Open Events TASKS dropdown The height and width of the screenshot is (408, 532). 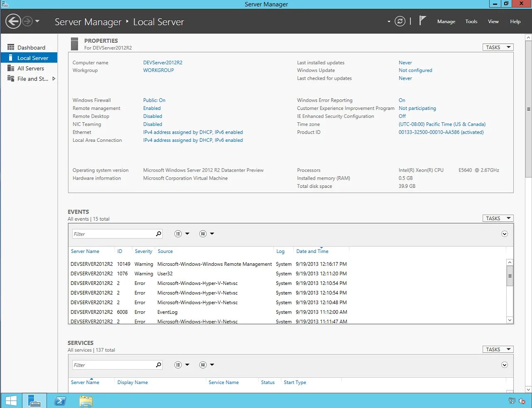[498, 218]
